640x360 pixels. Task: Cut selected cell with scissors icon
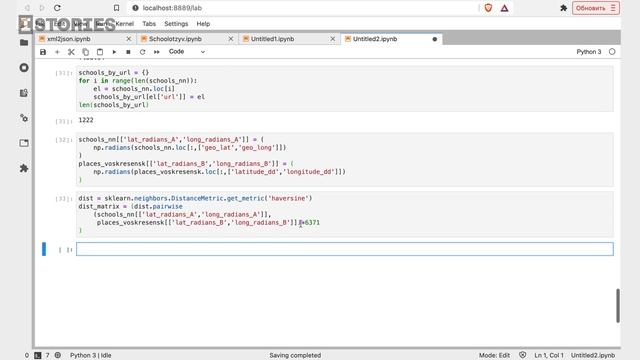pos(71,52)
